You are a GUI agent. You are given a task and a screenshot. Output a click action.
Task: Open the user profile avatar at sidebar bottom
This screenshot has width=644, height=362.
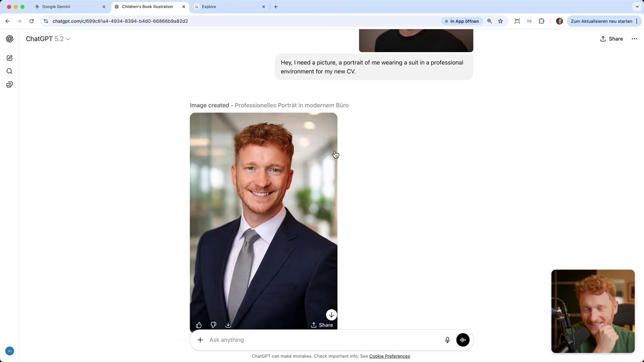tap(10, 351)
